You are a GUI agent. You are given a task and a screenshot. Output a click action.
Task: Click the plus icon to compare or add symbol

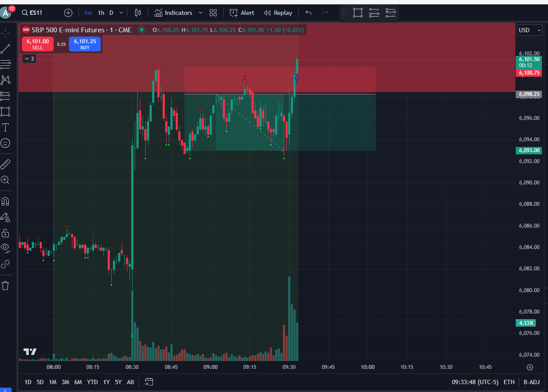68,13
